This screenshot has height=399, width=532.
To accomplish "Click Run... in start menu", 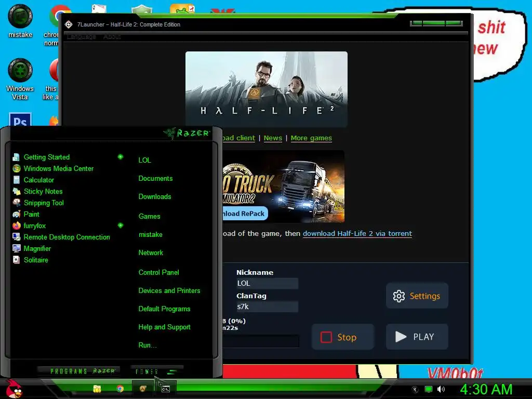I will pos(147,345).
